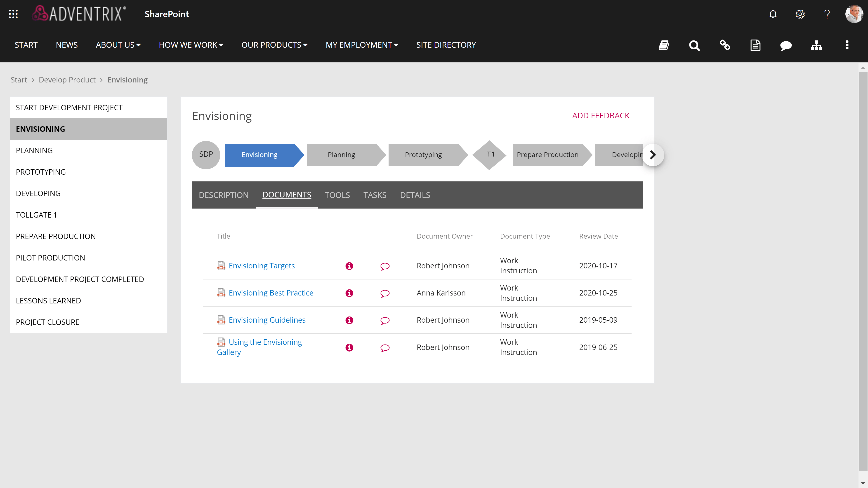Switch to the TASKS tab
The height and width of the screenshot is (488, 868).
pos(375,195)
